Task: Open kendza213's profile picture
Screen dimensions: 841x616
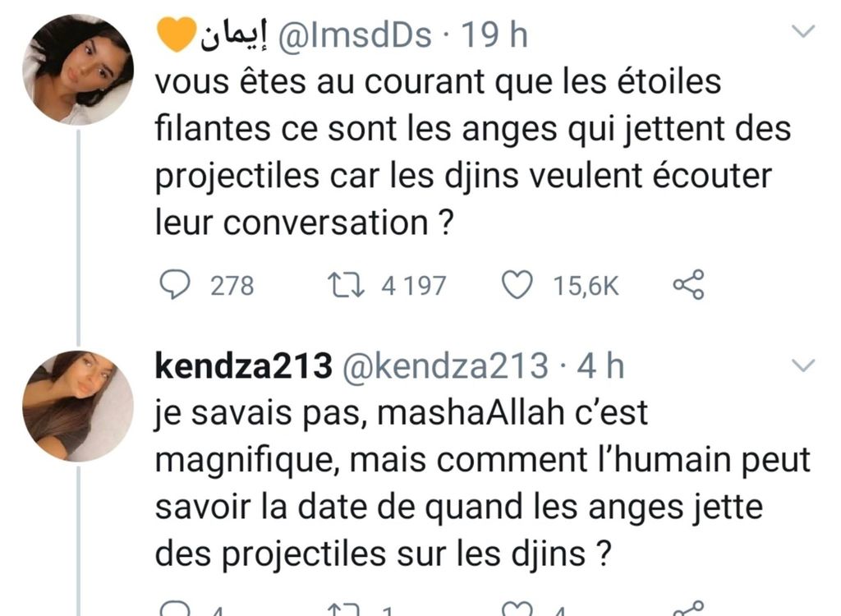Action: point(78,405)
